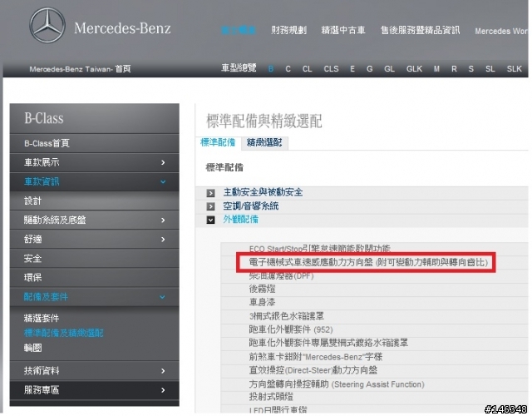Select CLS class in model bar
Image resolution: width=532 pixels, height=416 pixels.
point(331,69)
